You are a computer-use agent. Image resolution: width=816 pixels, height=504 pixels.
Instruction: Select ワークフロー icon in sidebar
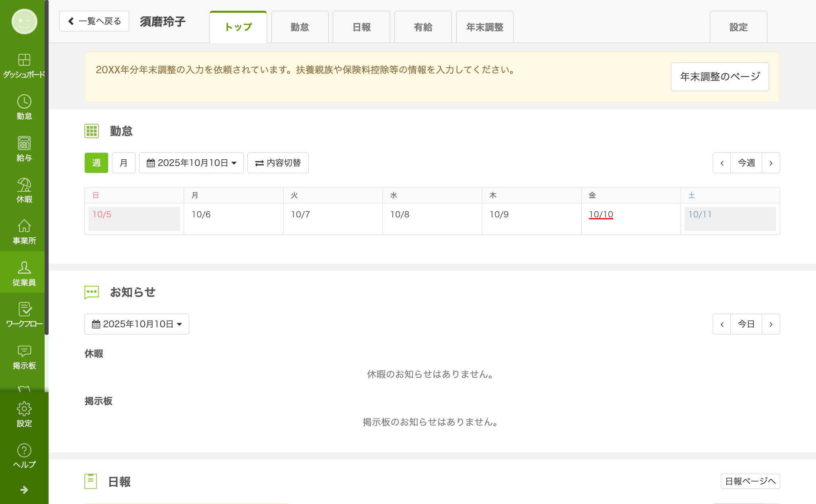[24, 315]
